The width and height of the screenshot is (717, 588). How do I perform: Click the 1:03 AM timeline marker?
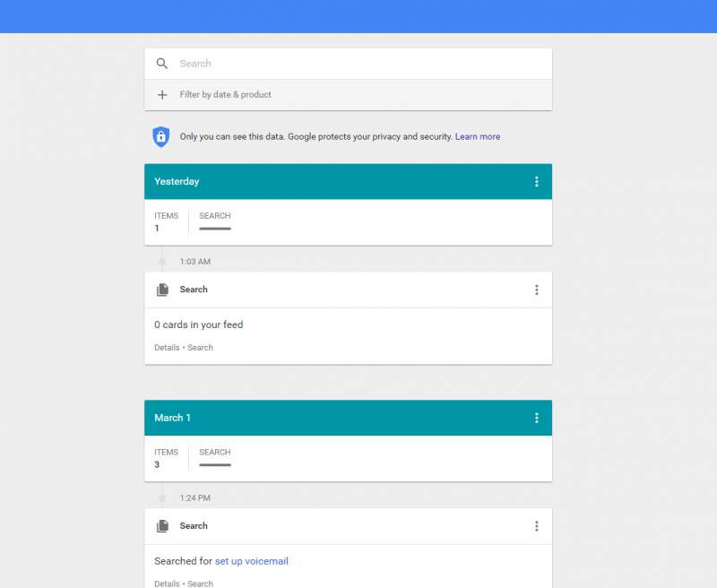click(x=162, y=262)
